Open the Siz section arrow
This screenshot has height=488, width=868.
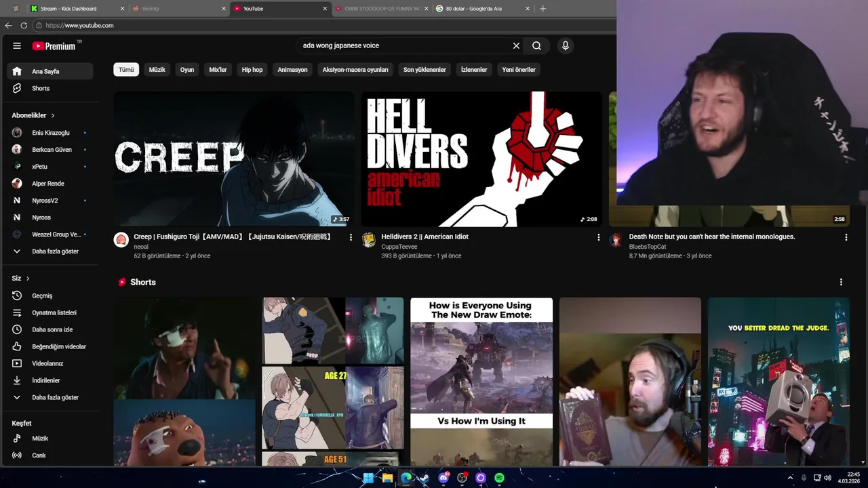(x=28, y=278)
